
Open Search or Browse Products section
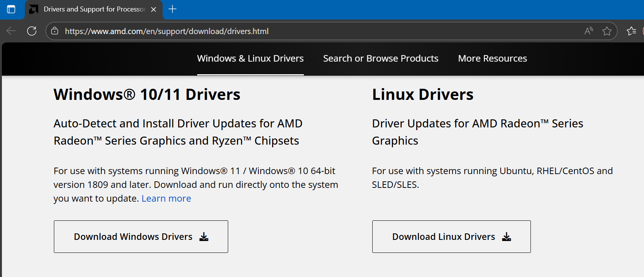tap(381, 59)
